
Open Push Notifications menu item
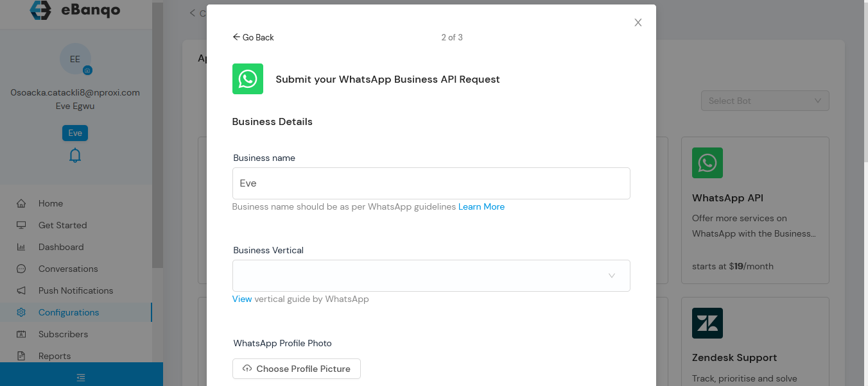75,290
